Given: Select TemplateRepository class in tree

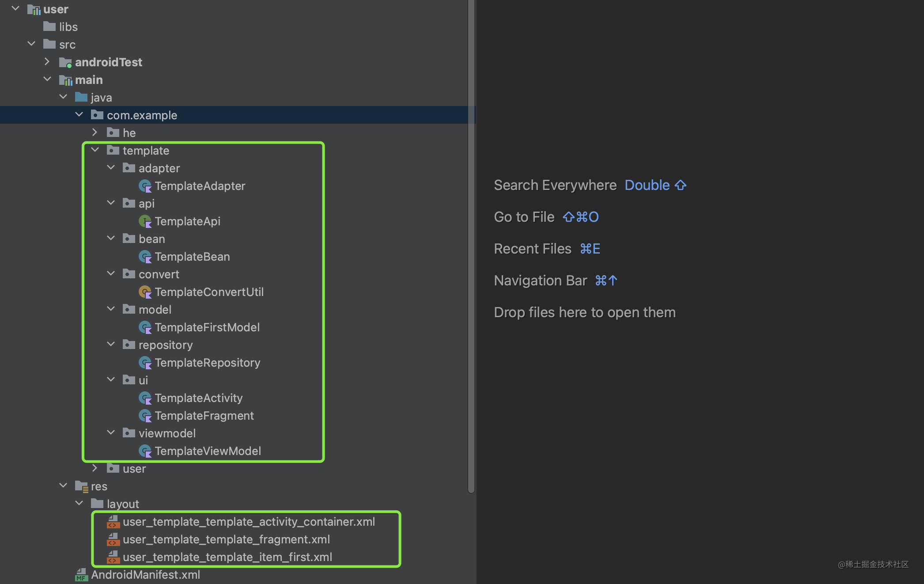Looking at the screenshot, I should coord(207,363).
